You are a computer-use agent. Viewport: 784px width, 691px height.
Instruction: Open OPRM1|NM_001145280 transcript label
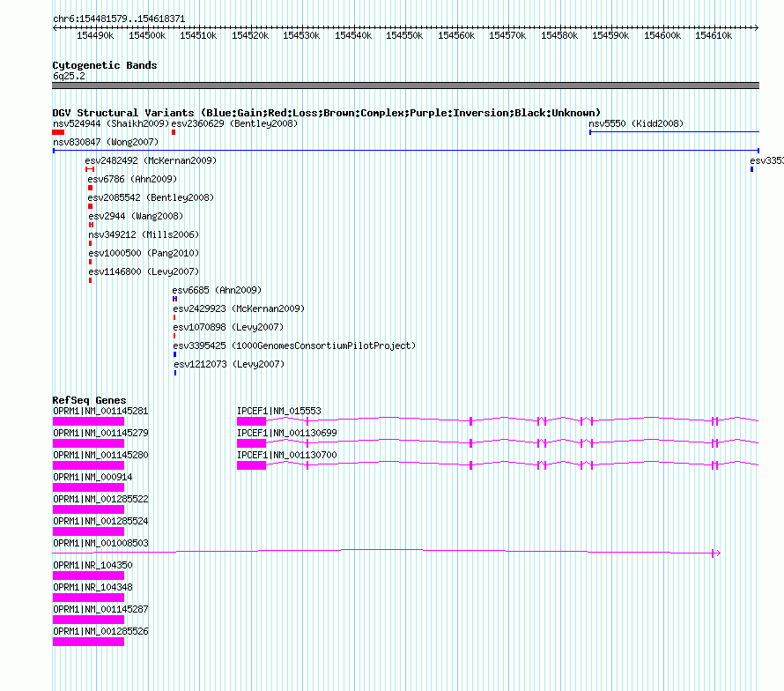click(100, 456)
